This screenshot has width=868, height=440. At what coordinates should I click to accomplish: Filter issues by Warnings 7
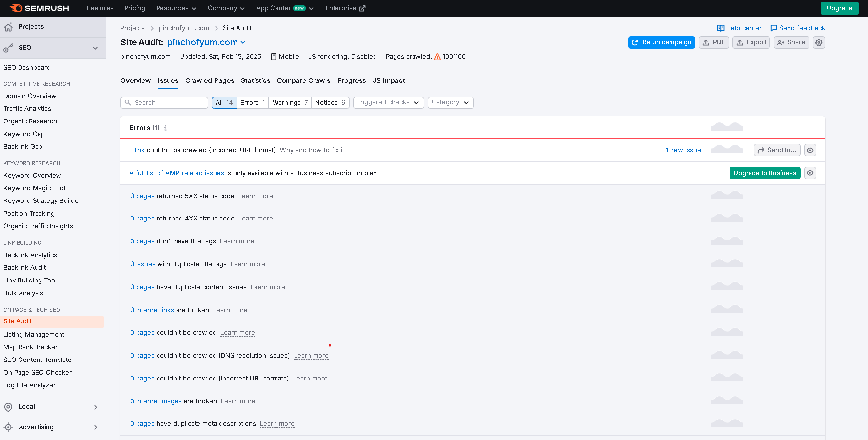point(290,103)
